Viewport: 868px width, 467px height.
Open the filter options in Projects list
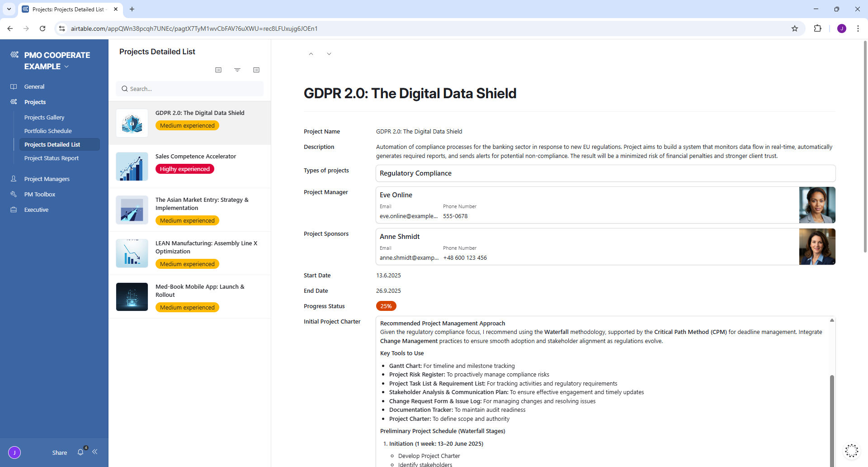point(237,70)
